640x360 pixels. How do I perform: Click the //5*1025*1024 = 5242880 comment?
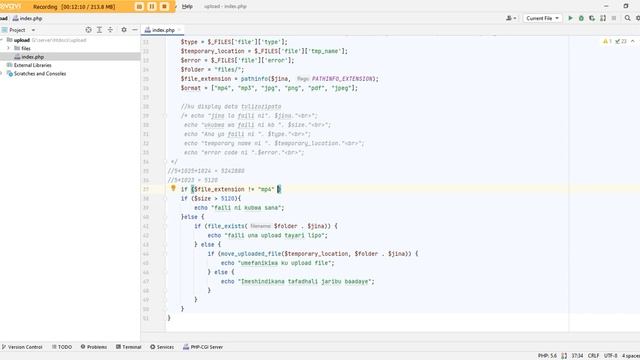[x=206, y=171]
